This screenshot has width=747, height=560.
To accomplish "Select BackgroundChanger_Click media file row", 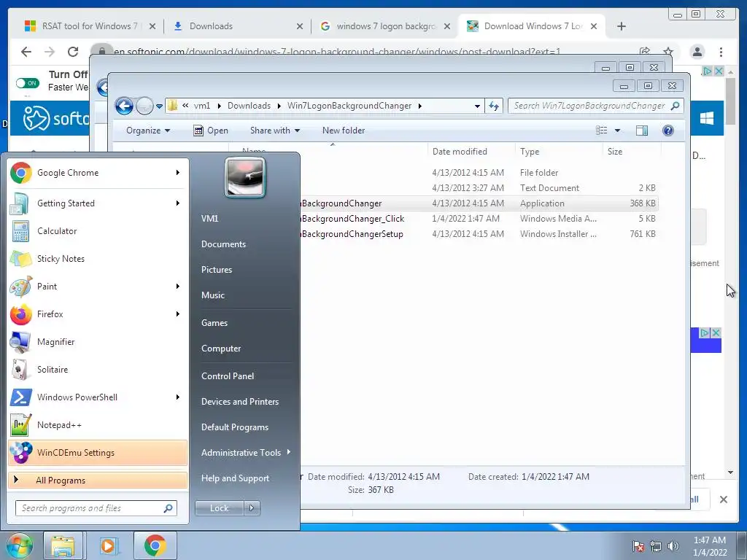I will pos(479,219).
